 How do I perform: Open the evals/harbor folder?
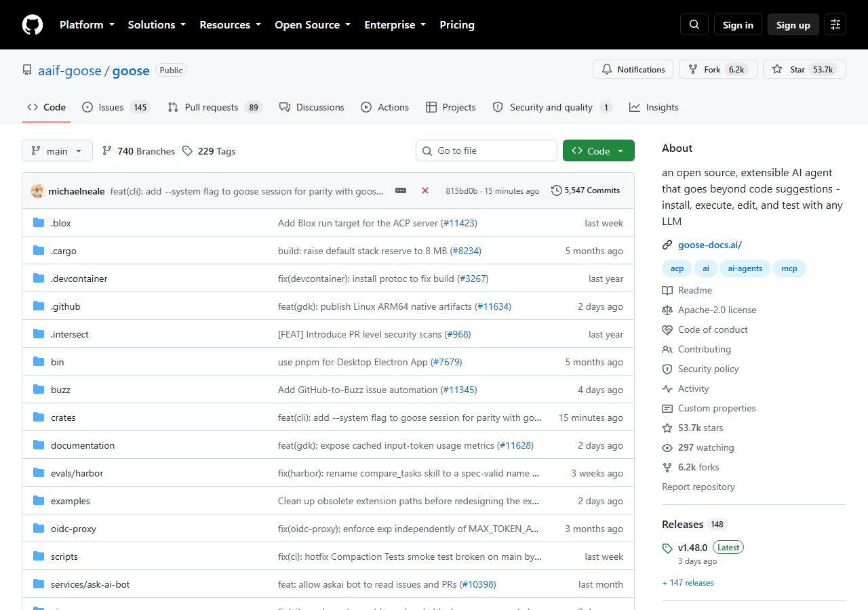coord(77,473)
